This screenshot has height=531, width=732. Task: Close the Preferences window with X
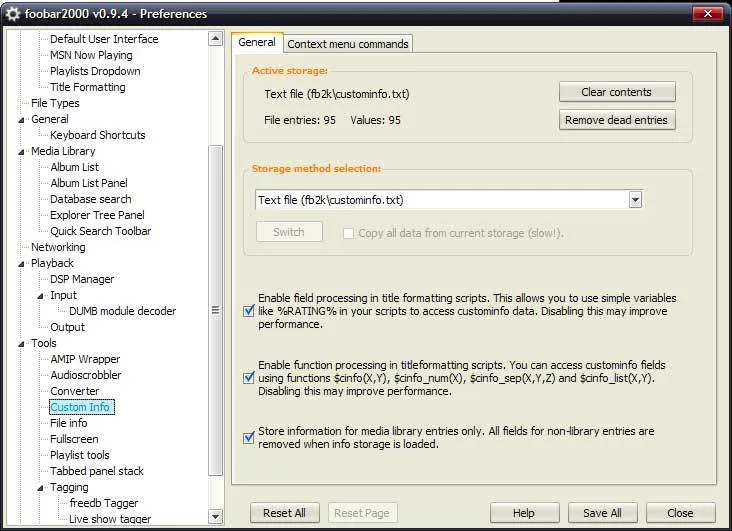[x=708, y=14]
